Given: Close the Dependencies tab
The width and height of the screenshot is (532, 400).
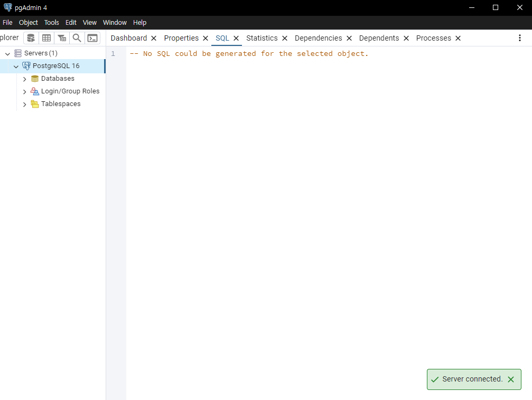Looking at the screenshot, I should coord(349,39).
